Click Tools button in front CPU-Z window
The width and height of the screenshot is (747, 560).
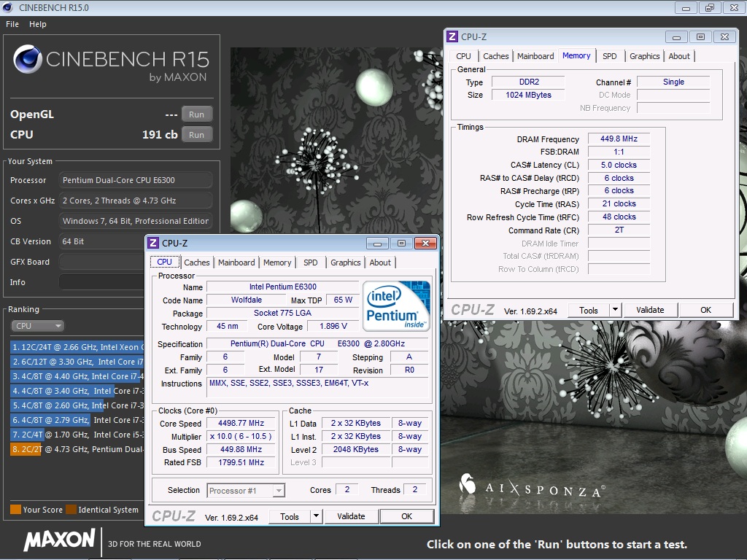click(289, 517)
